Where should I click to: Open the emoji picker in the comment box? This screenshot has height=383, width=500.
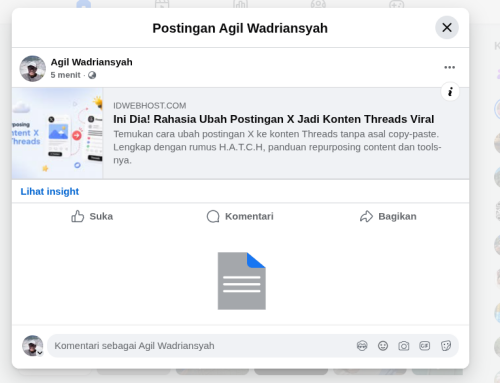click(x=383, y=346)
